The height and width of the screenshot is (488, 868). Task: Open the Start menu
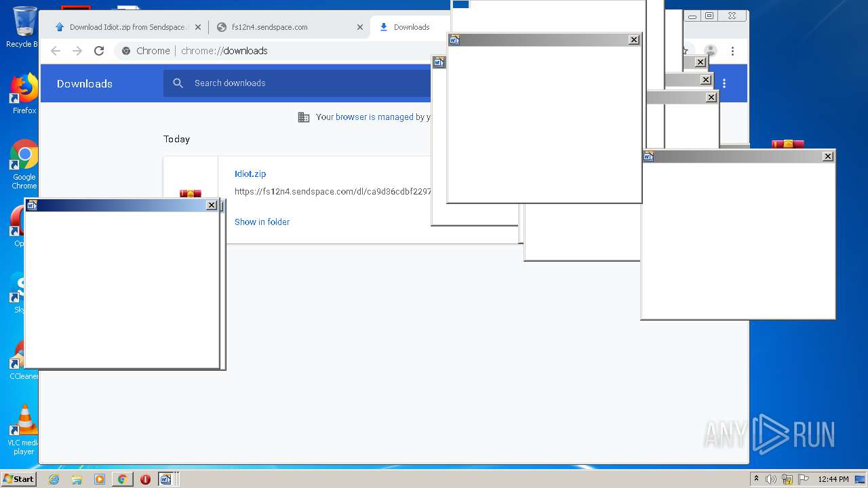[x=18, y=479]
